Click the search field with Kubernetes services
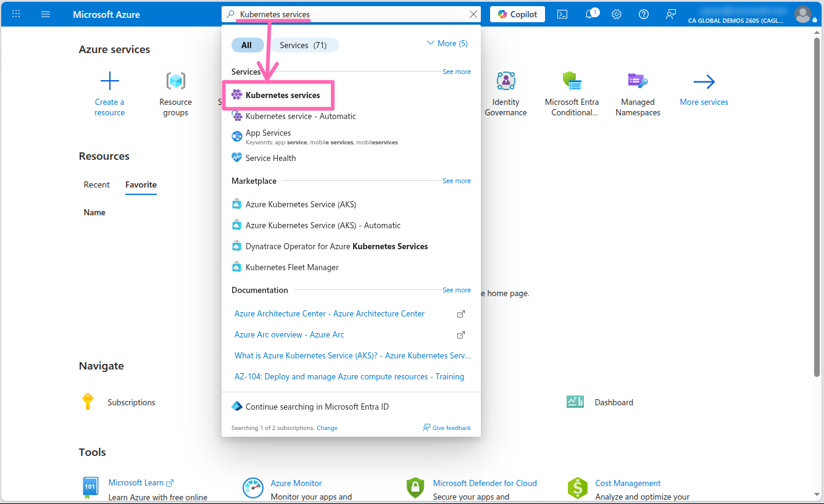 (x=352, y=14)
